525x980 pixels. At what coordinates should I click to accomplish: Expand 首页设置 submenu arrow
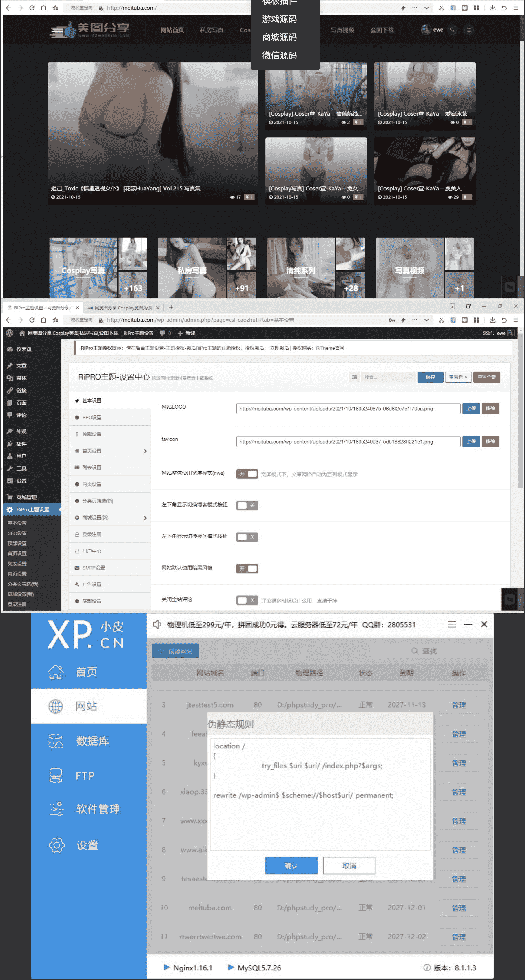[145, 451]
